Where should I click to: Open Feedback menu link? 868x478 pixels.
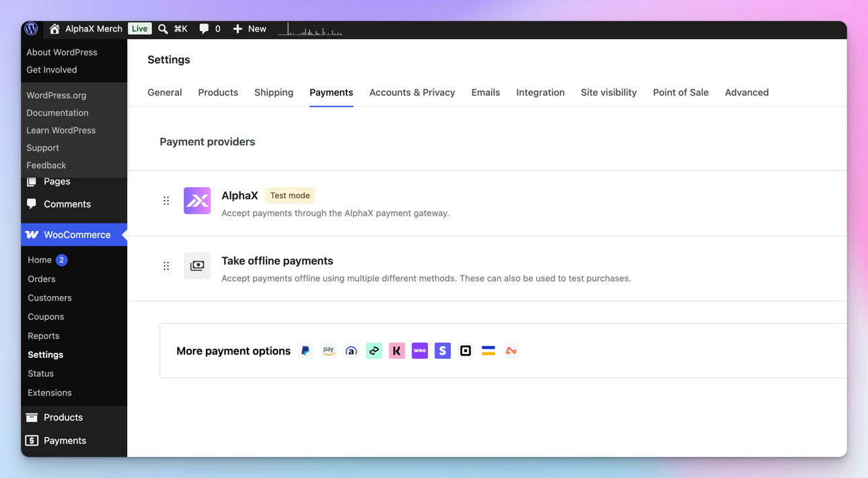[x=46, y=165]
